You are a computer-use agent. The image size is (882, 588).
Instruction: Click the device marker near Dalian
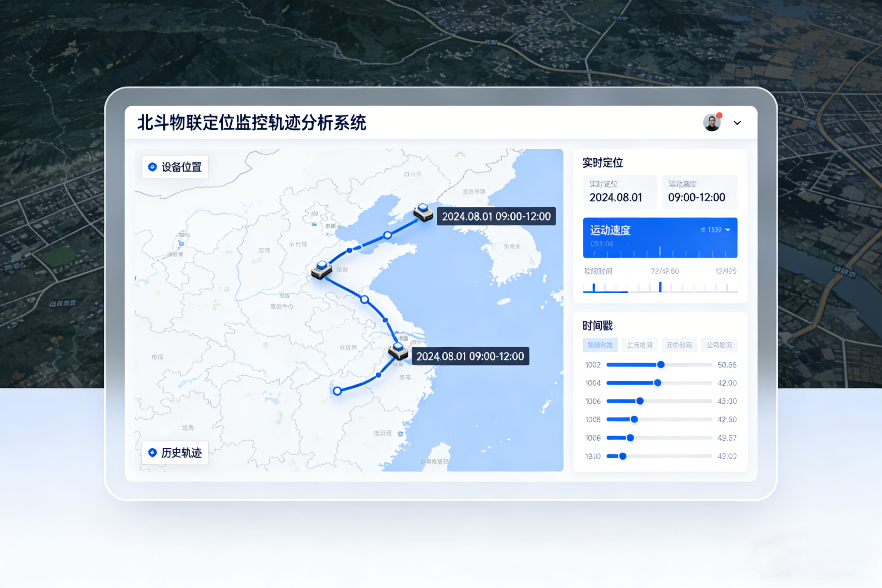[423, 213]
